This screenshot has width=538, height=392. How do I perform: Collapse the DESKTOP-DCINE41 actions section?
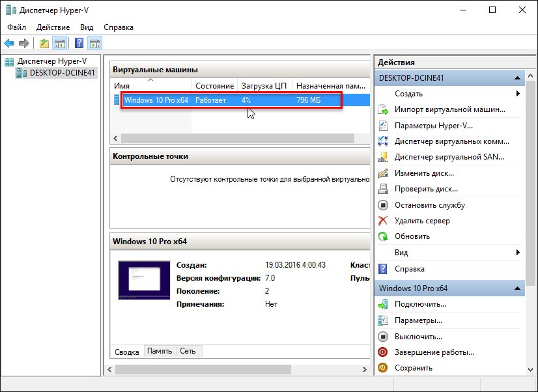click(517, 78)
